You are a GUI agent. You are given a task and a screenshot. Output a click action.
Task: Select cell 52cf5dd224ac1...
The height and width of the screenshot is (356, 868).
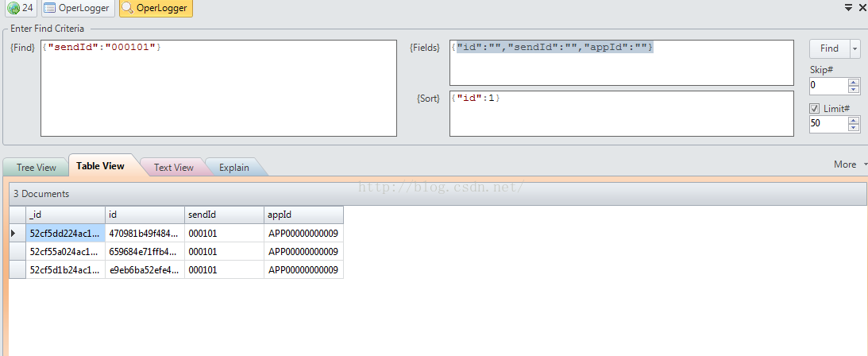pyautogui.click(x=65, y=233)
